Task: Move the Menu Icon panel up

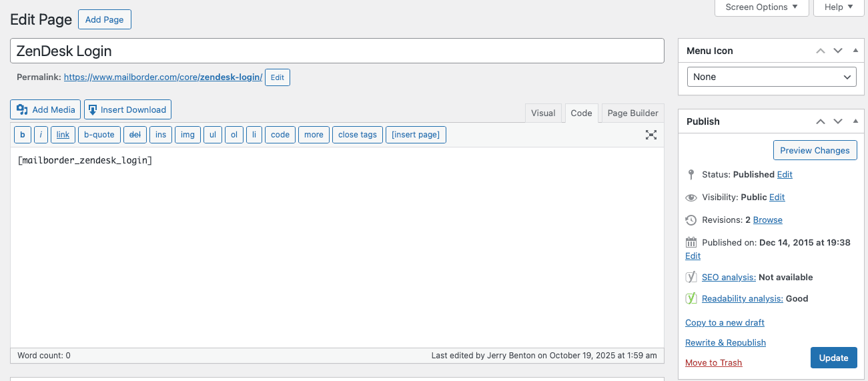Action: 821,51
